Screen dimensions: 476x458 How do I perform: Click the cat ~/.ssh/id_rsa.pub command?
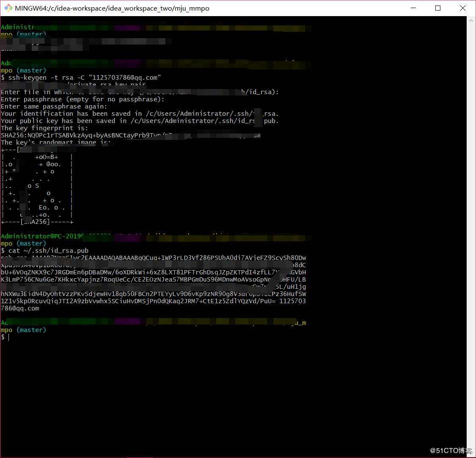coord(45,251)
